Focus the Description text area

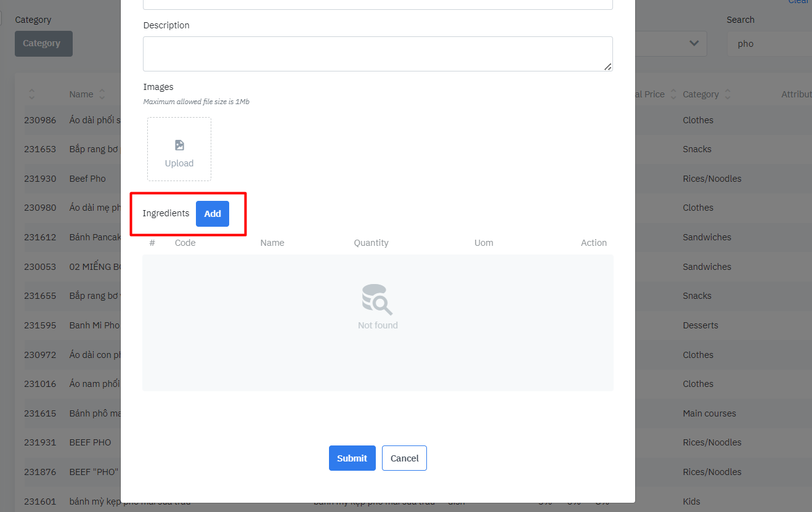point(377,54)
